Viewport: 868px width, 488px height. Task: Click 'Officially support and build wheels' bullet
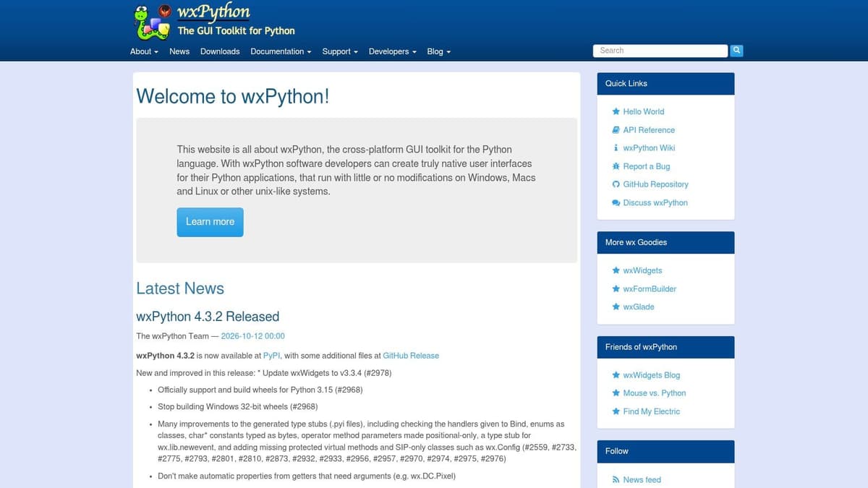pyautogui.click(x=260, y=390)
